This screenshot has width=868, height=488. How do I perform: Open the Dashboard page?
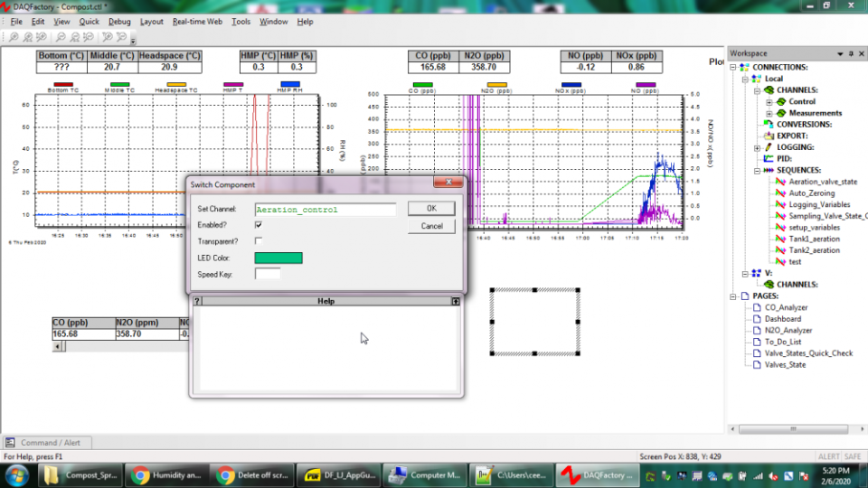tap(783, 319)
